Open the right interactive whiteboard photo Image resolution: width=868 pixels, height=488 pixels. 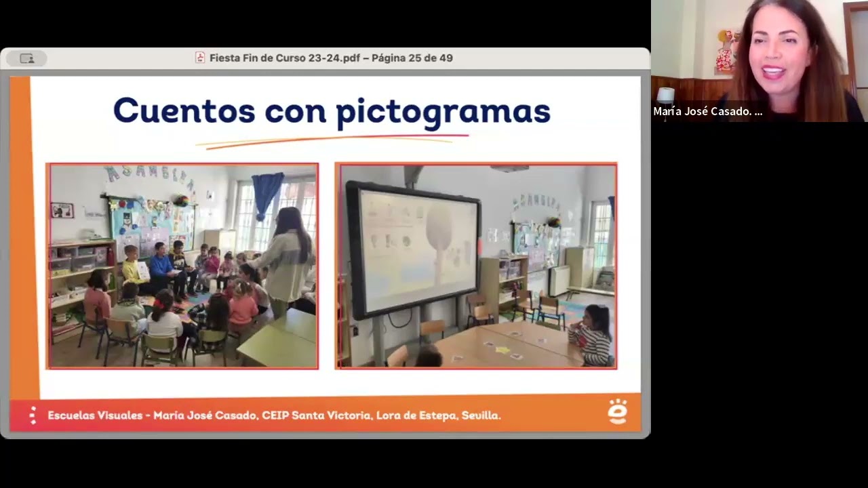pyautogui.click(x=475, y=266)
